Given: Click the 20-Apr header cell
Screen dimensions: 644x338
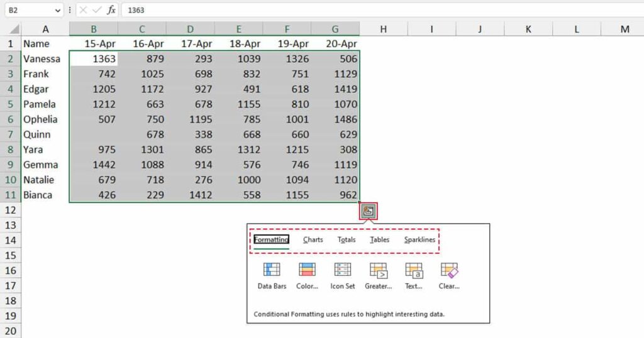Looking at the screenshot, I should click(335, 43).
